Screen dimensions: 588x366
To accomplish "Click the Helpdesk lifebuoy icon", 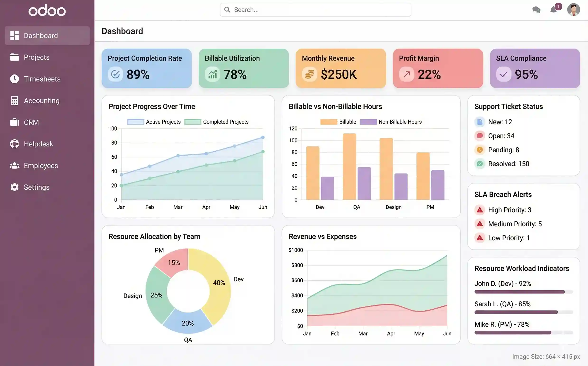I will coord(14,144).
